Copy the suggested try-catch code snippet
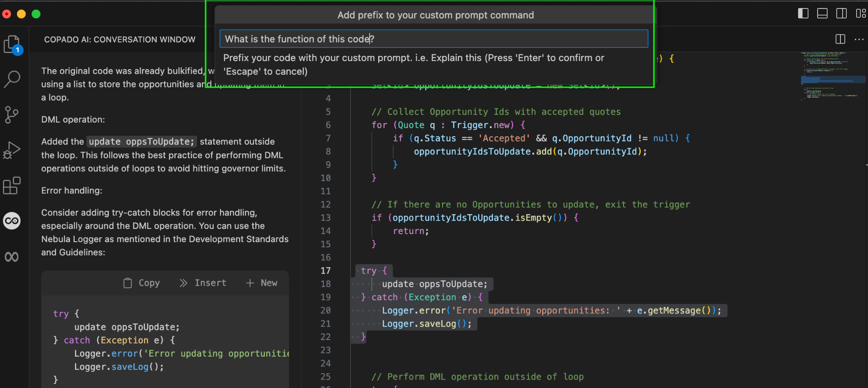Screen dimensions: 868x388 coord(142,283)
